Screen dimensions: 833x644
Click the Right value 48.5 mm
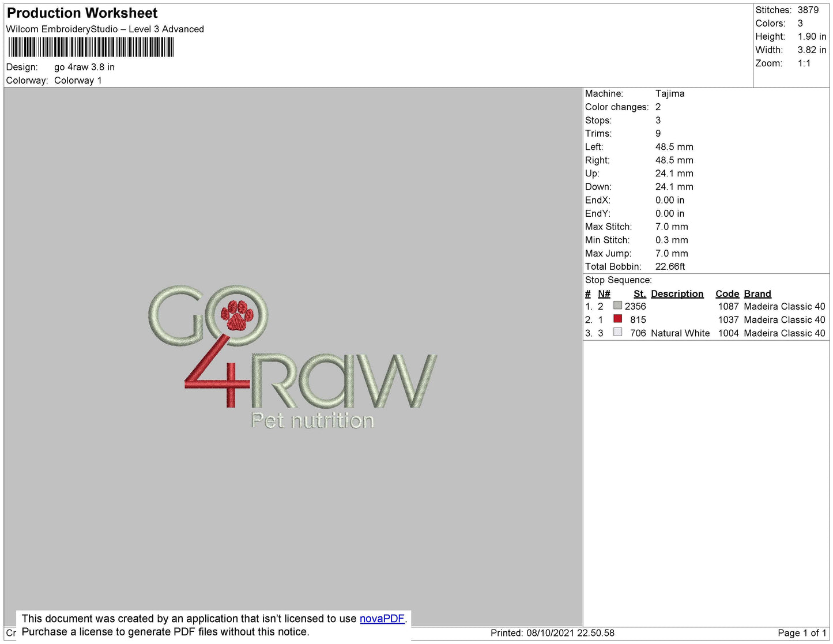(674, 160)
